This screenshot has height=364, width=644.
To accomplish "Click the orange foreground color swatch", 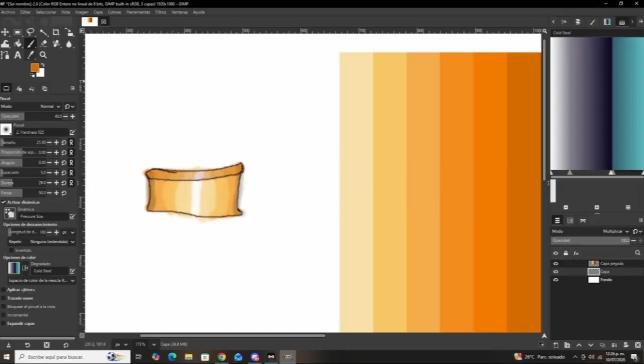I will [x=35, y=68].
